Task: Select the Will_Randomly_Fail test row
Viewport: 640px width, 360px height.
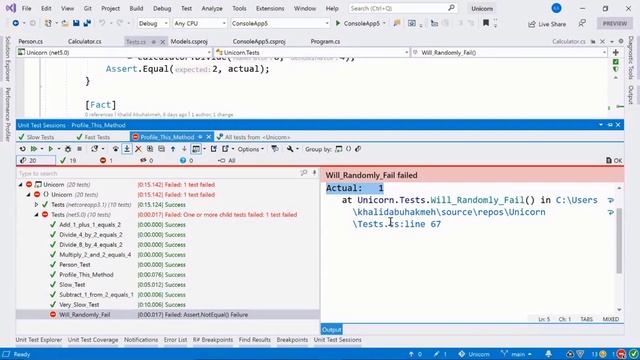Action: click(168, 315)
